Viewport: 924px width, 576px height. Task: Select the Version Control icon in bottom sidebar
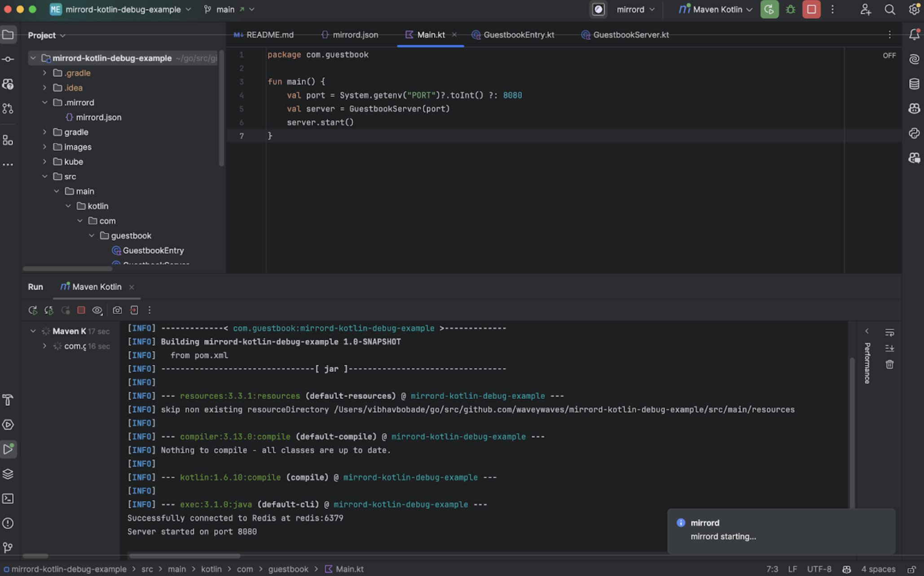point(8,547)
